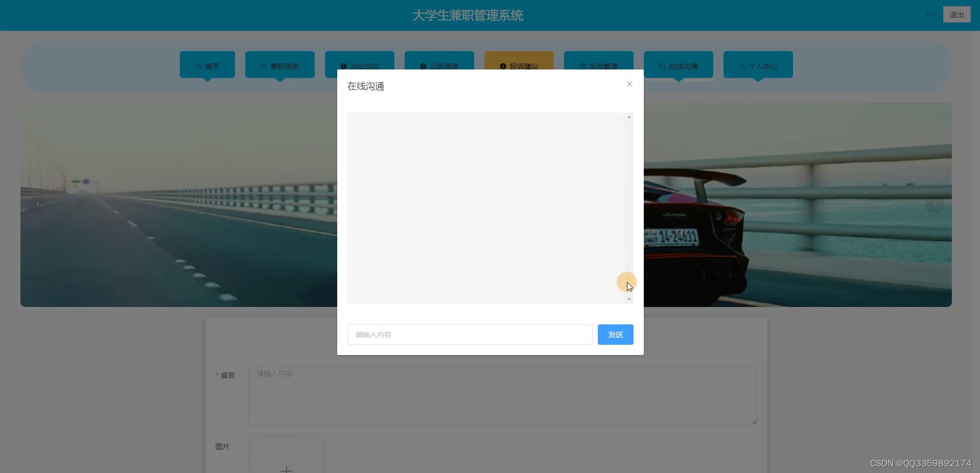Open the 首页 home tab
This screenshot has width=980, height=473.
click(207, 65)
